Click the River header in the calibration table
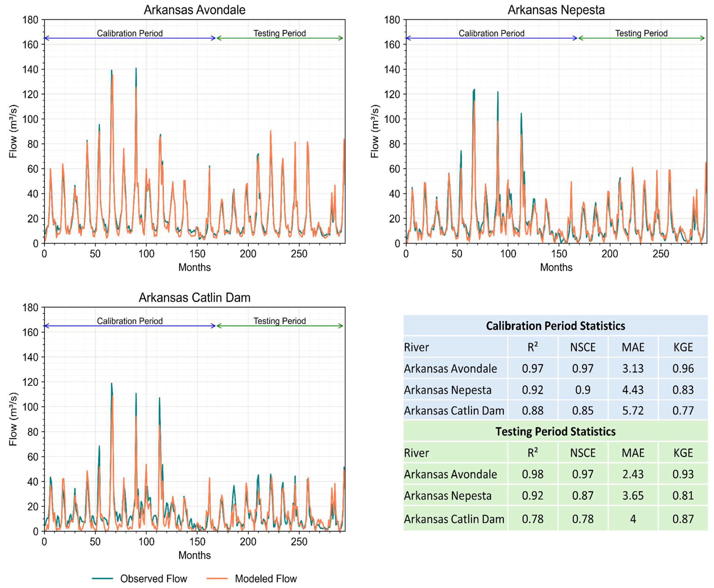 416,347
